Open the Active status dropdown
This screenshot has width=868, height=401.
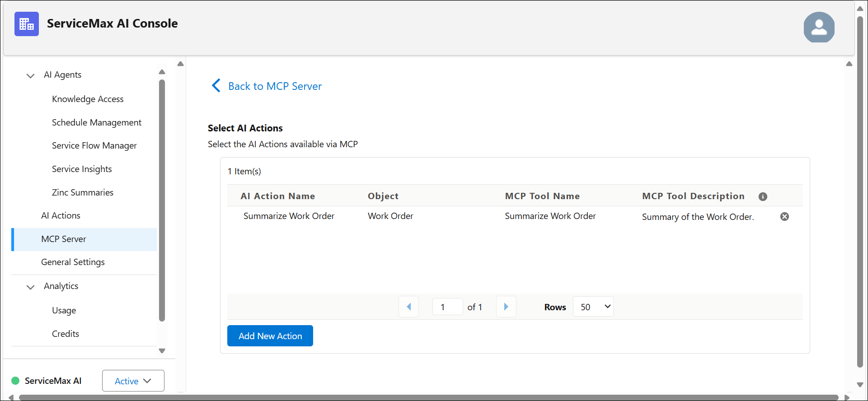click(x=133, y=381)
